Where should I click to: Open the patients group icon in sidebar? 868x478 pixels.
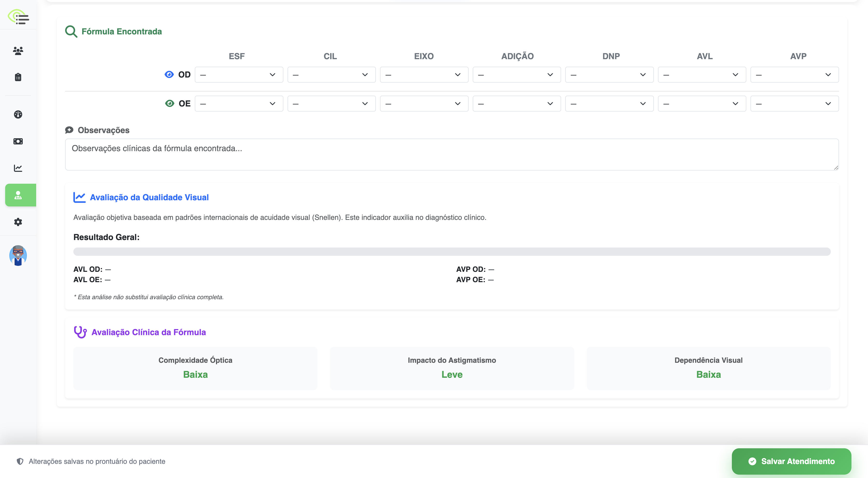click(x=18, y=51)
